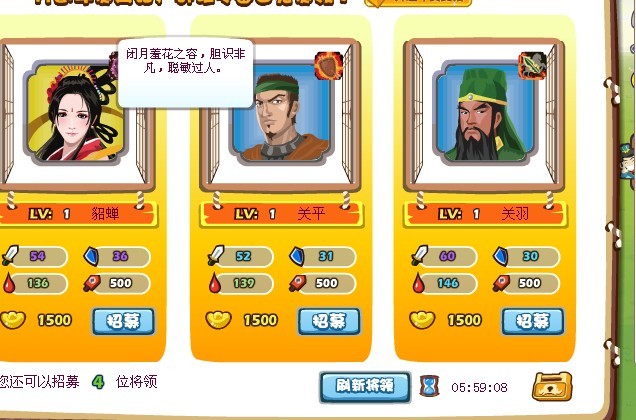
Task: Click 关羽's sword attack icon
Action: coord(420,256)
